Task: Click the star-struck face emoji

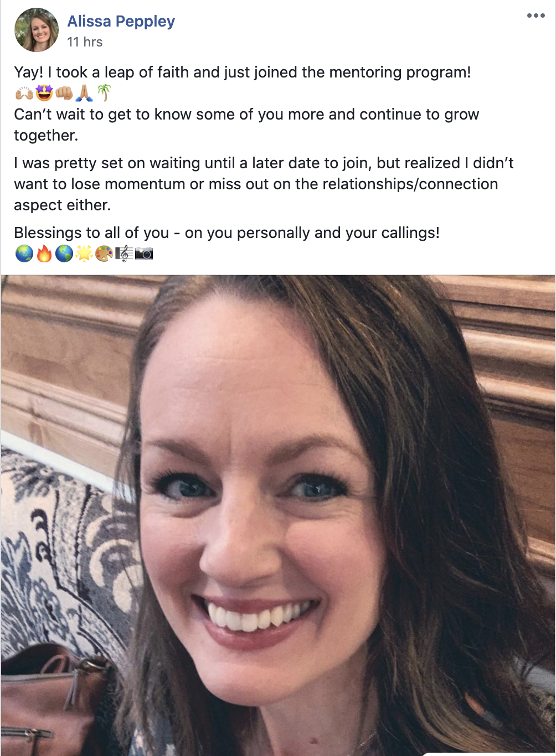Action: click(44, 93)
